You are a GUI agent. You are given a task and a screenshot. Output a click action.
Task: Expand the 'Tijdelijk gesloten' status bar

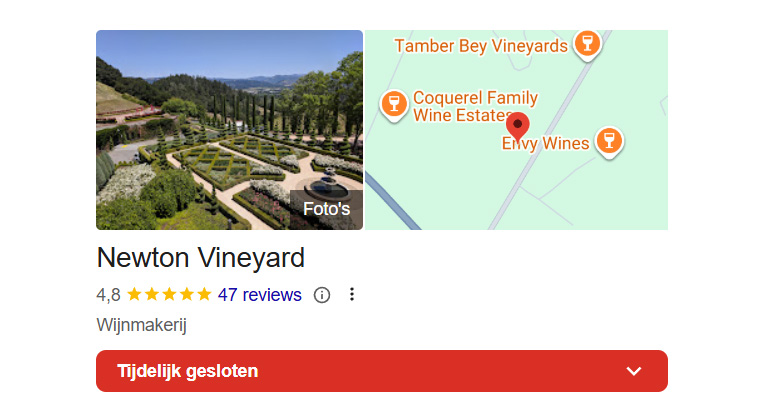click(x=382, y=371)
